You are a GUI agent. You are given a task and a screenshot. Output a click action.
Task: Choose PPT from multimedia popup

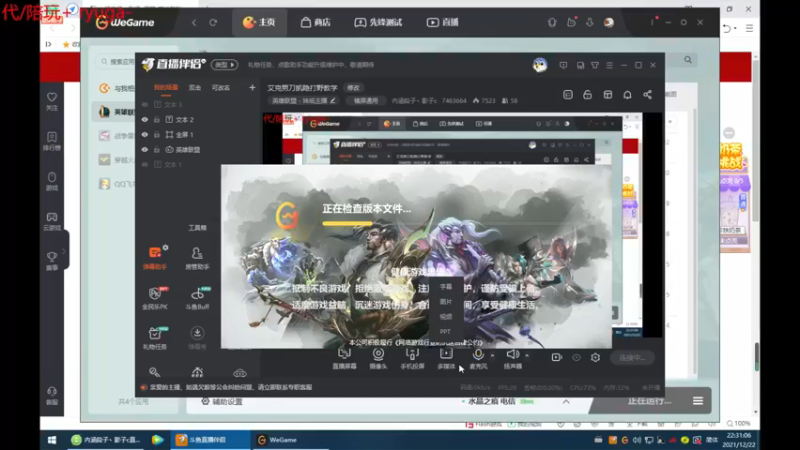(x=445, y=332)
